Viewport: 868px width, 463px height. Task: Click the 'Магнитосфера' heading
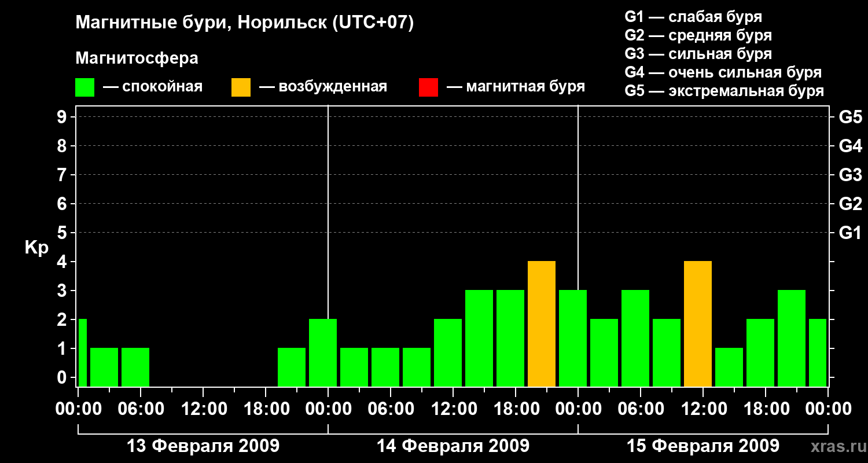coord(137,58)
